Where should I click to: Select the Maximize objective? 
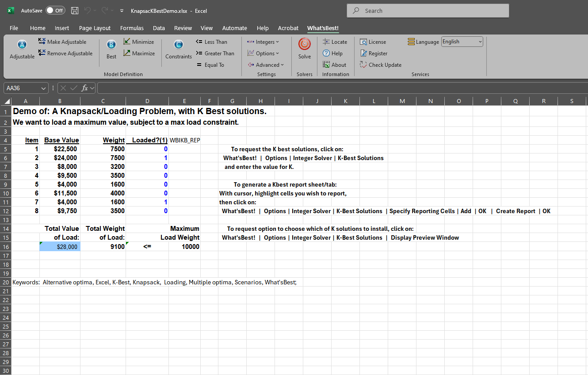pos(139,53)
